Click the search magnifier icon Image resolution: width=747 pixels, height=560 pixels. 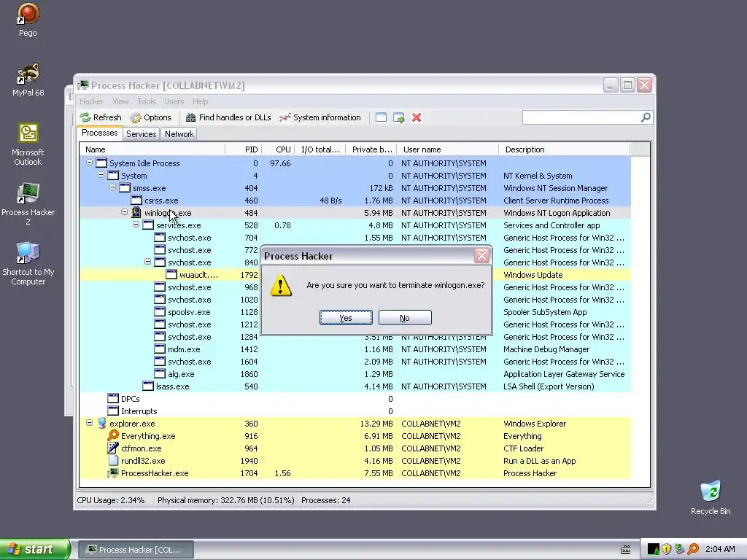click(646, 117)
